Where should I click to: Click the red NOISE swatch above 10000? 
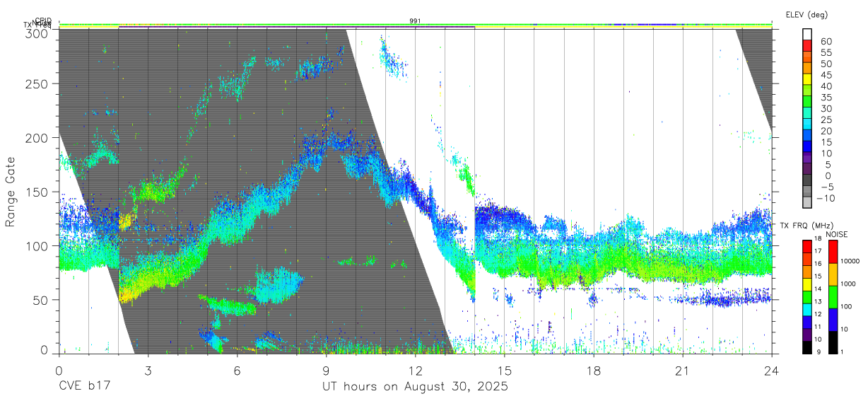(833, 251)
